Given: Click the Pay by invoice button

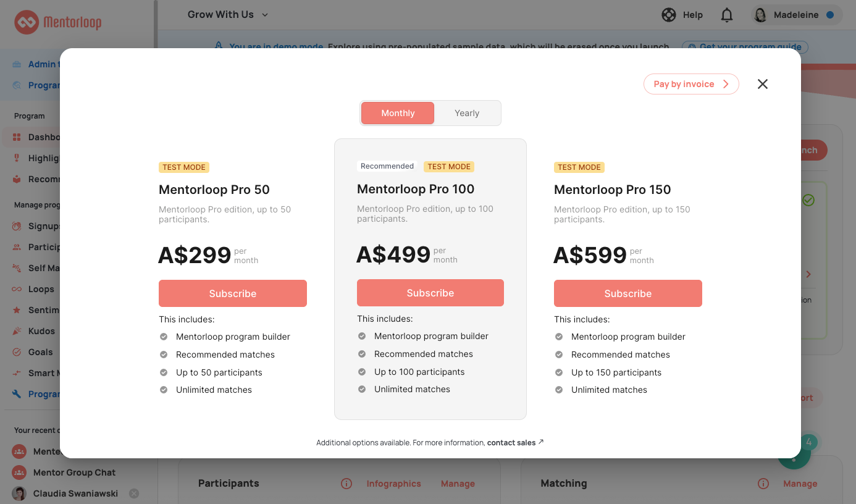Looking at the screenshot, I should pos(690,84).
